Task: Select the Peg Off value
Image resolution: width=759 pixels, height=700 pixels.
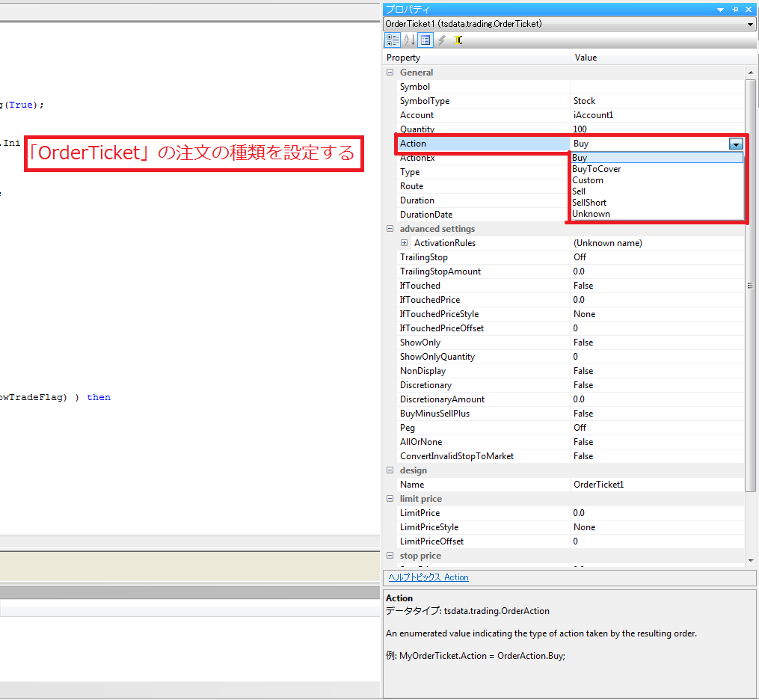Action: click(x=657, y=428)
